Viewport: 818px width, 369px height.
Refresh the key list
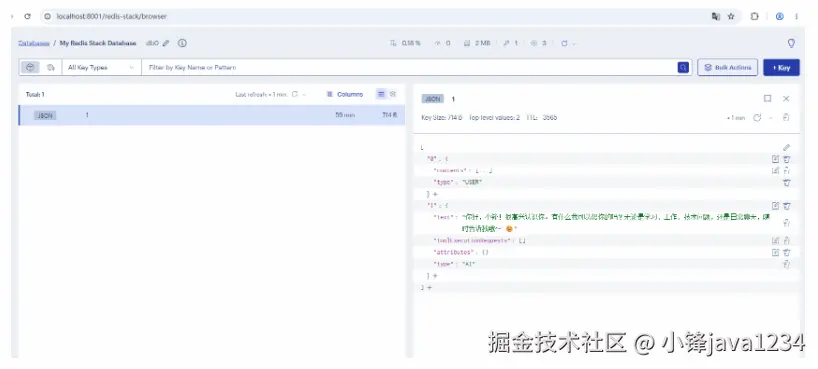pos(295,94)
